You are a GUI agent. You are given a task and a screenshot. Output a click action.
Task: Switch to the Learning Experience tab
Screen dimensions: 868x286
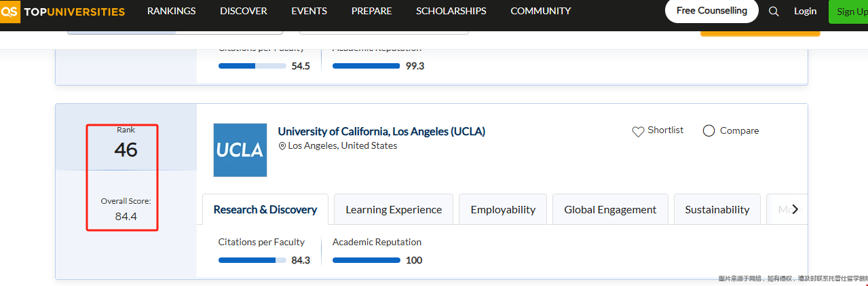(x=394, y=209)
